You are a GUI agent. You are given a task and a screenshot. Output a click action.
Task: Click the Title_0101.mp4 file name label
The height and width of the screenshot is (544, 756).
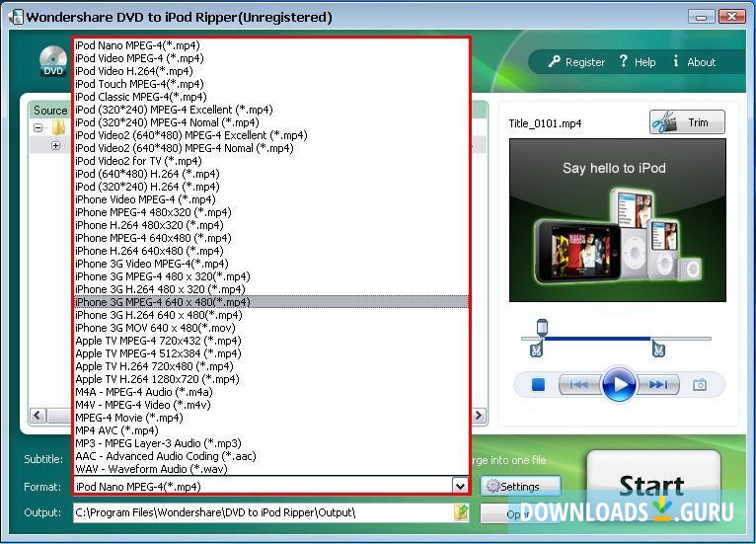point(545,123)
